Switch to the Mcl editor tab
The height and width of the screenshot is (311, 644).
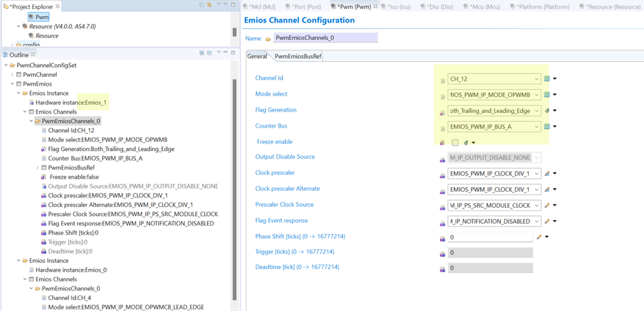(x=259, y=6)
